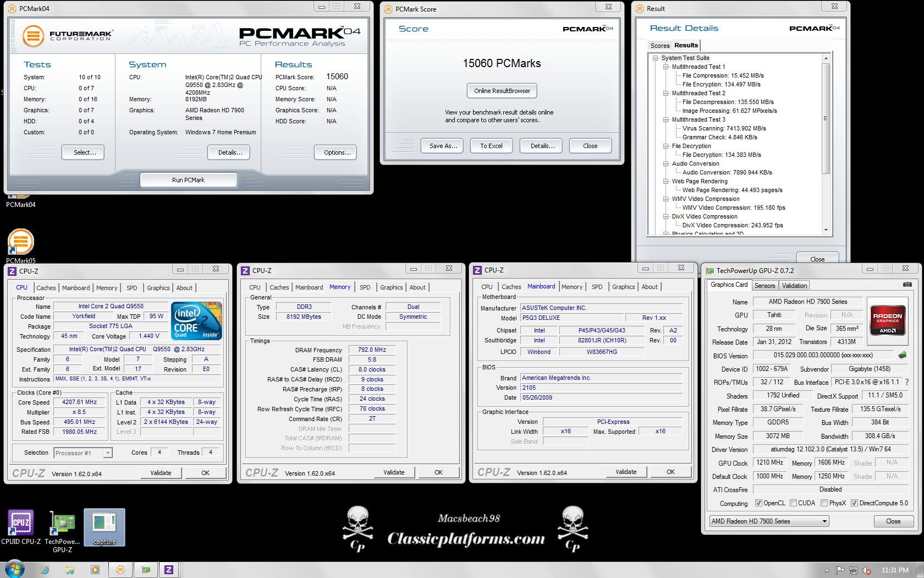Image resolution: width=924 pixels, height=578 pixels.
Task: Toggle the DirectCompute 5.0 checkbox
Action: pos(854,503)
